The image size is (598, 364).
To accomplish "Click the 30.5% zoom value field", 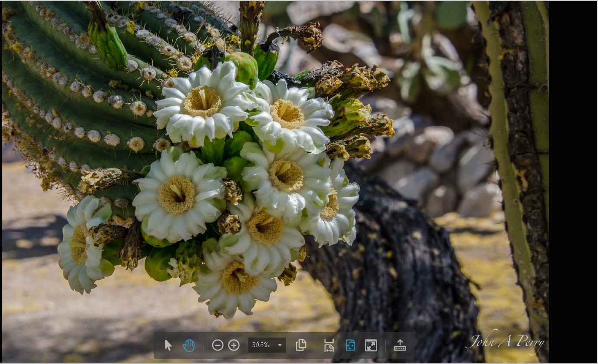I will pyautogui.click(x=261, y=345).
